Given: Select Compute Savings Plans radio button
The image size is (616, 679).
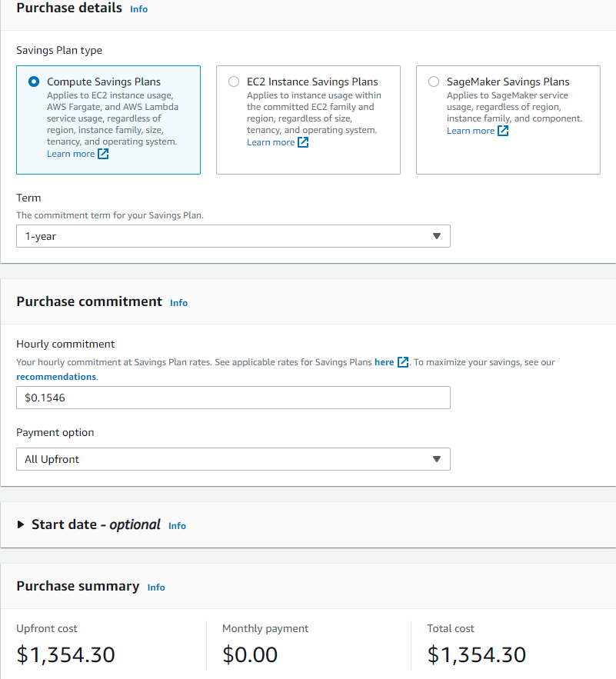Looking at the screenshot, I should 34,82.
